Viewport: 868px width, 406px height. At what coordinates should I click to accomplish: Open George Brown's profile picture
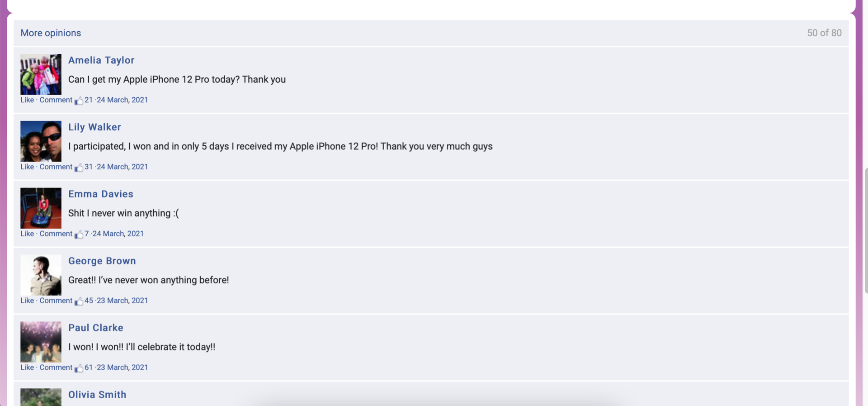41,275
